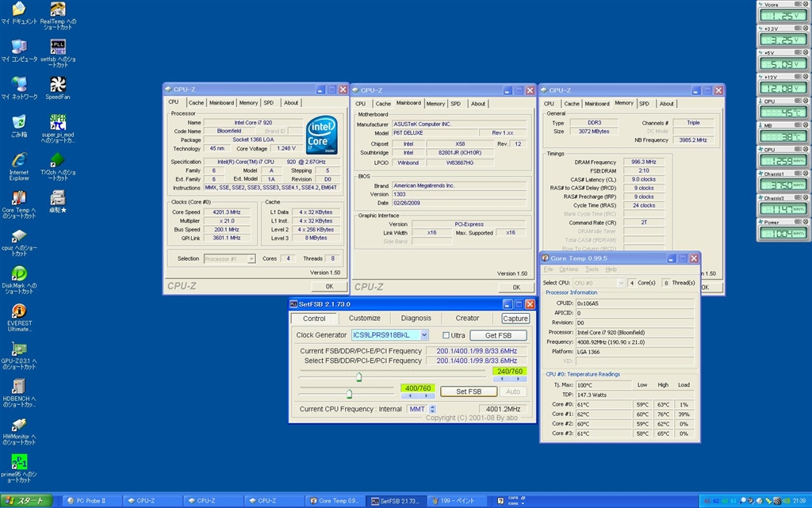Open the super_pi_mod desktop shortcut
The height and width of the screenshot is (508, 812).
tap(57, 123)
